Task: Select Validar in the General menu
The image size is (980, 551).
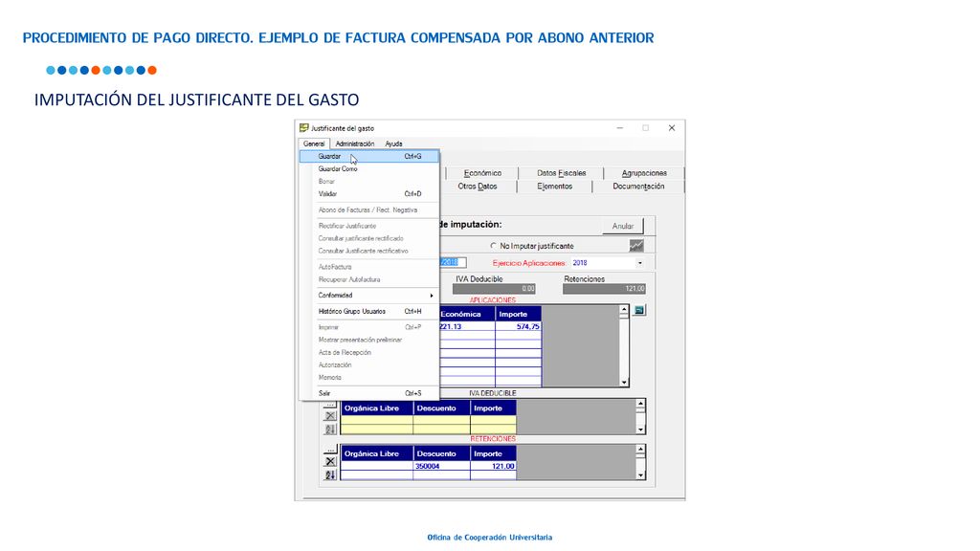Action: [369, 193]
